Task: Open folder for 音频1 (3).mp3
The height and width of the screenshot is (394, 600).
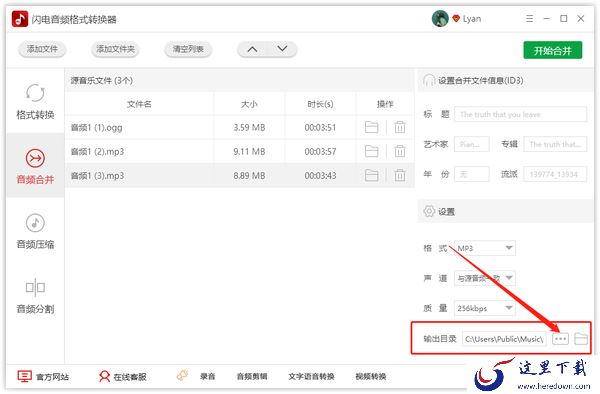Action: click(x=371, y=175)
